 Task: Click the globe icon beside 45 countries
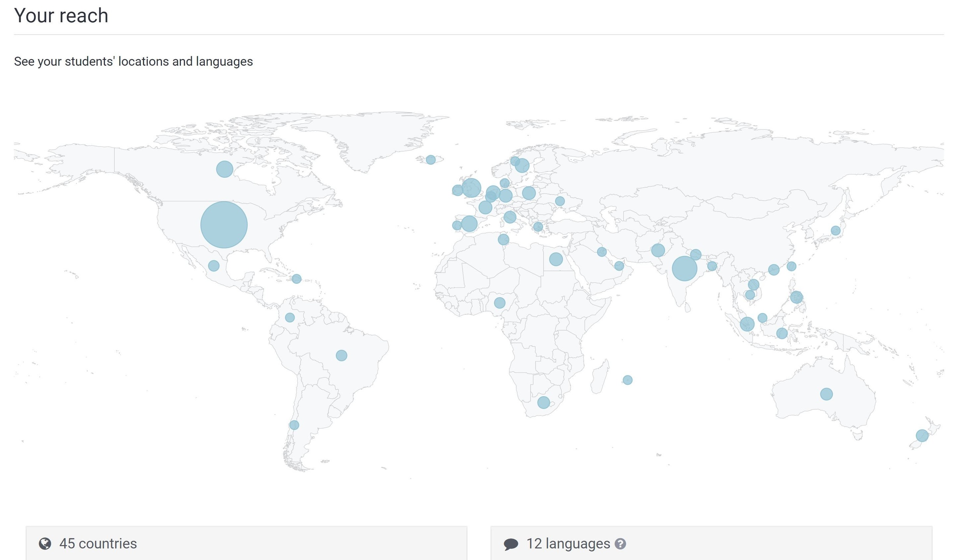point(45,544)
